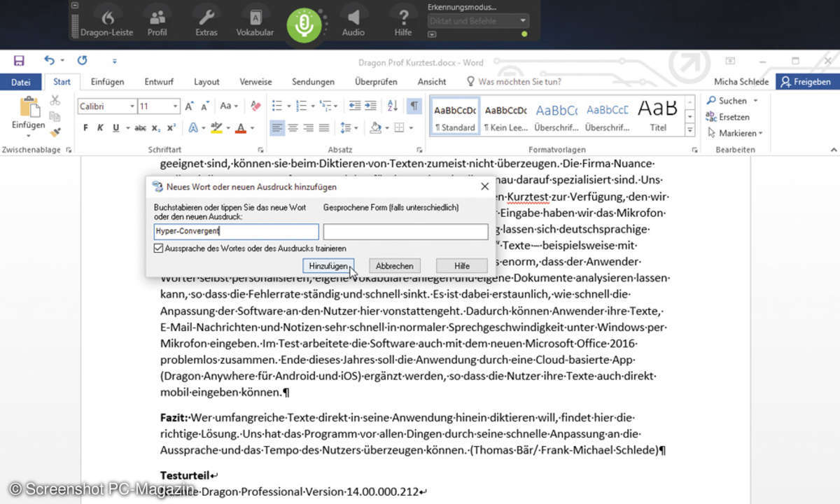Apply the Titel style
Viewport: 840px width, 504px height.
point(658,116)
